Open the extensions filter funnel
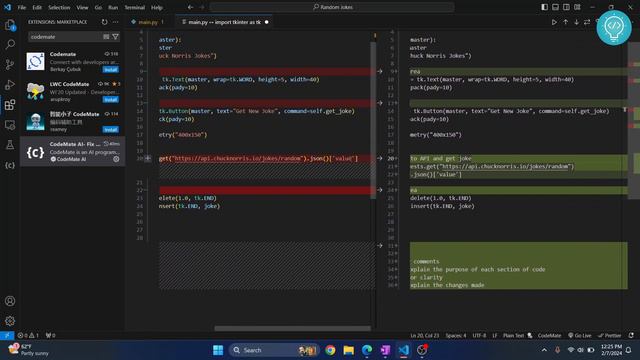Image resolution: width=640 pixels, height=360 pixels. click(x=116, y=37)
